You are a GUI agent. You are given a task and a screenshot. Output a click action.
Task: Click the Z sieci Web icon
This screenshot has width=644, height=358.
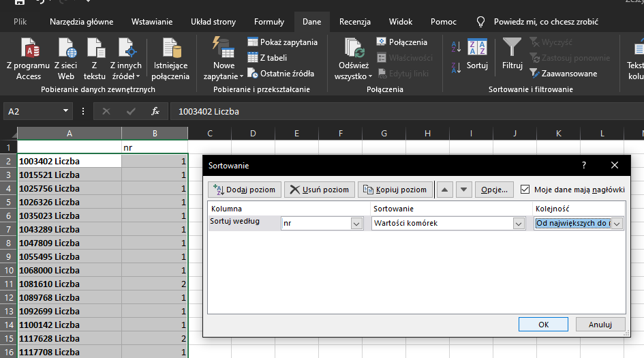pyautogui.click(x=67, y=48)
